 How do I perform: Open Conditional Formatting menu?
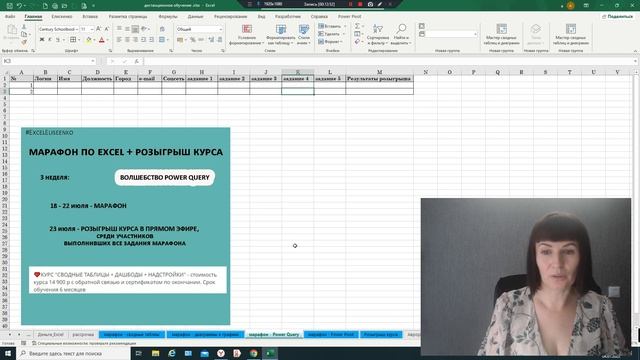pos(247,34)
